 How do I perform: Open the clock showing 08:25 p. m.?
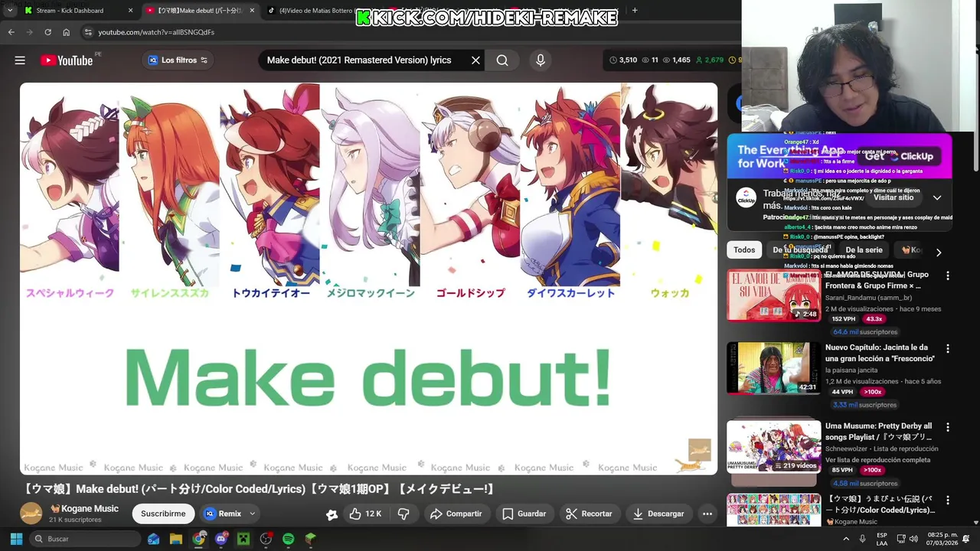tap(942, 539)
